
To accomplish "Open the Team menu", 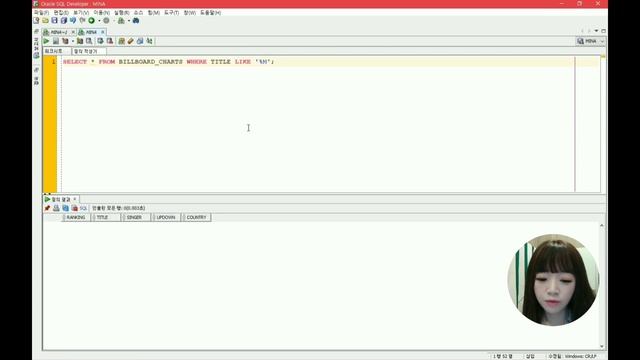I will [x=153, y=13].
